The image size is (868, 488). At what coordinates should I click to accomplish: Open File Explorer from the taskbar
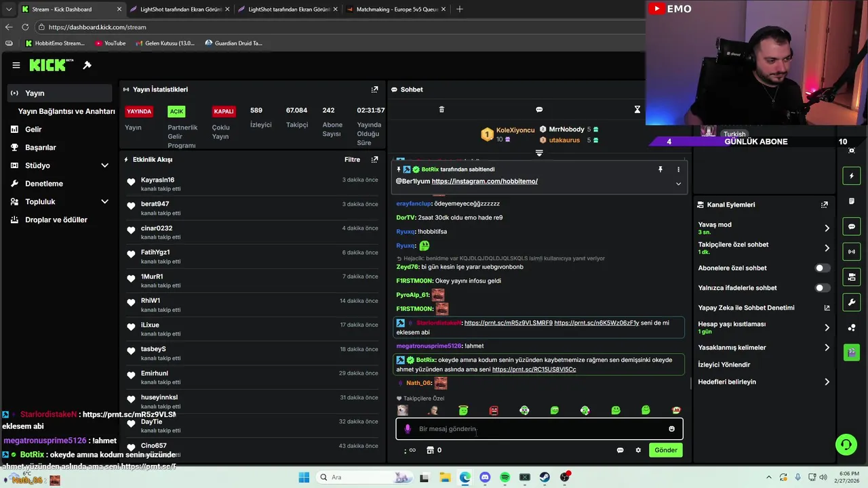pyautogui.click(x=445, y=477)
